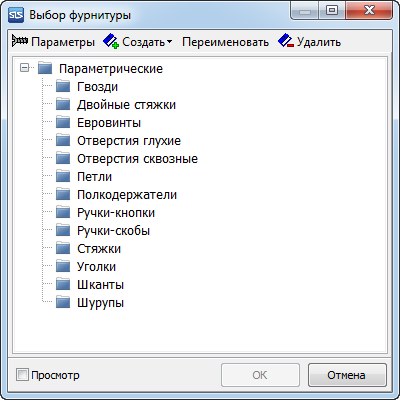Click the Петли folder icon
400x400 pixels.
coord(63,176)
